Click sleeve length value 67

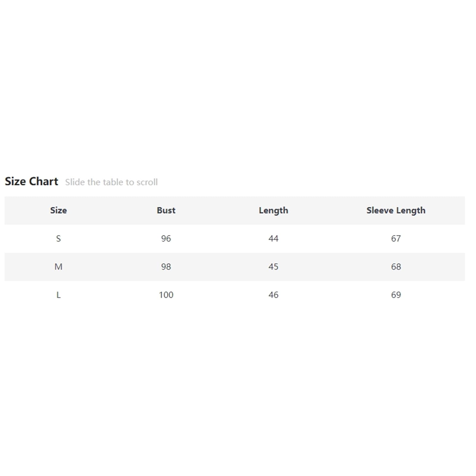[396, 238]
